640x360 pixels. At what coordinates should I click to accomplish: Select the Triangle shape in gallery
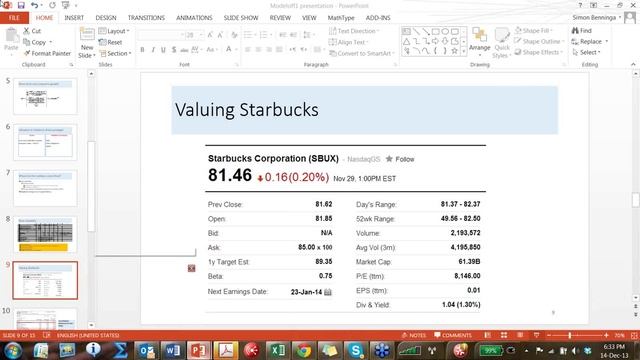(407, 41)
